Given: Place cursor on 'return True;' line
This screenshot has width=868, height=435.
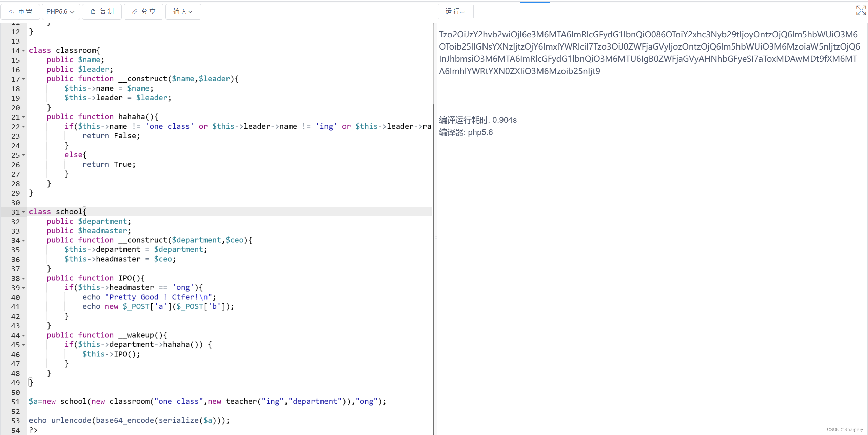Looking at the screenshot, I should pos(109,164).
